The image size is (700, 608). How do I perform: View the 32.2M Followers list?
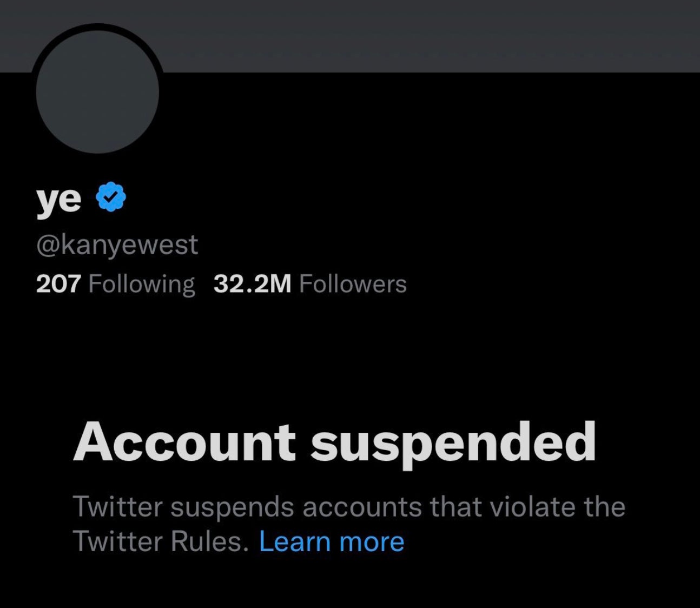(310, 284)
